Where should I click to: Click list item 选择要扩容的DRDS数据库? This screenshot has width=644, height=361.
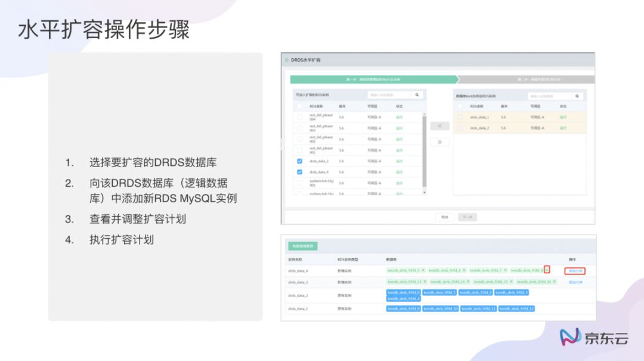pos(153,162)
